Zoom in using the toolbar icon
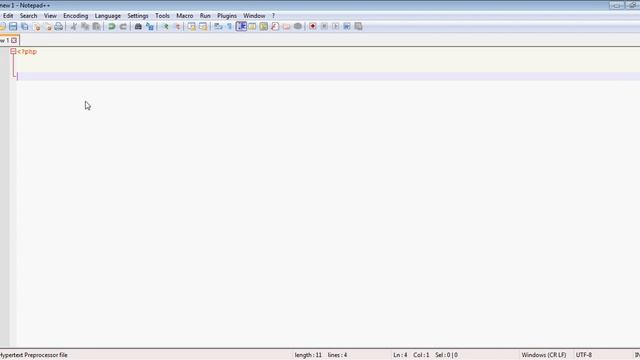640x360 pixels. (x=165, y=27)
